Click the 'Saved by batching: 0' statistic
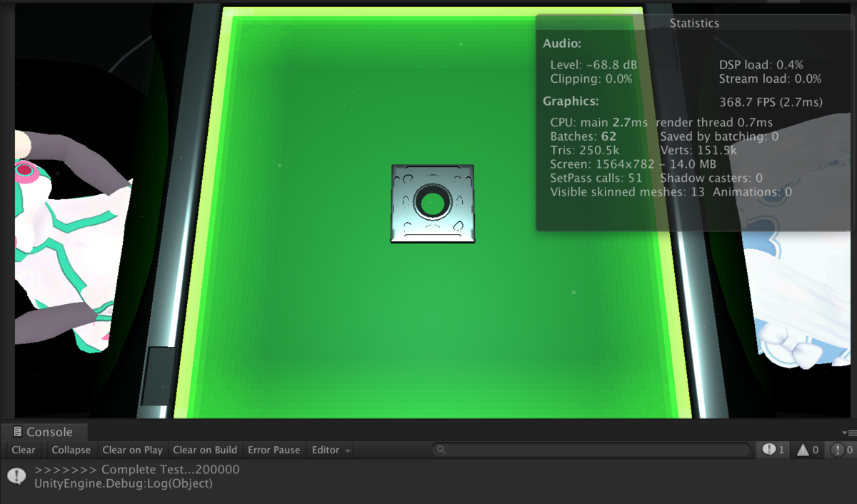The image size is (857, 504). 719,136
